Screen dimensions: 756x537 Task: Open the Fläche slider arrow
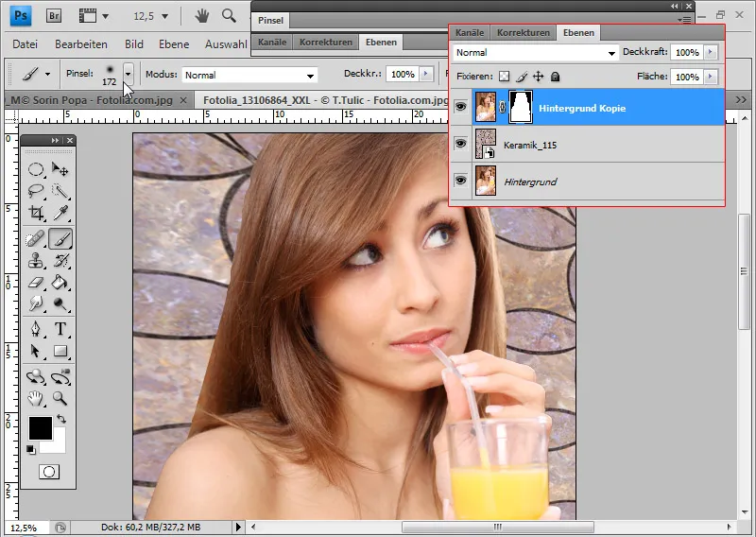click(711, 77)
